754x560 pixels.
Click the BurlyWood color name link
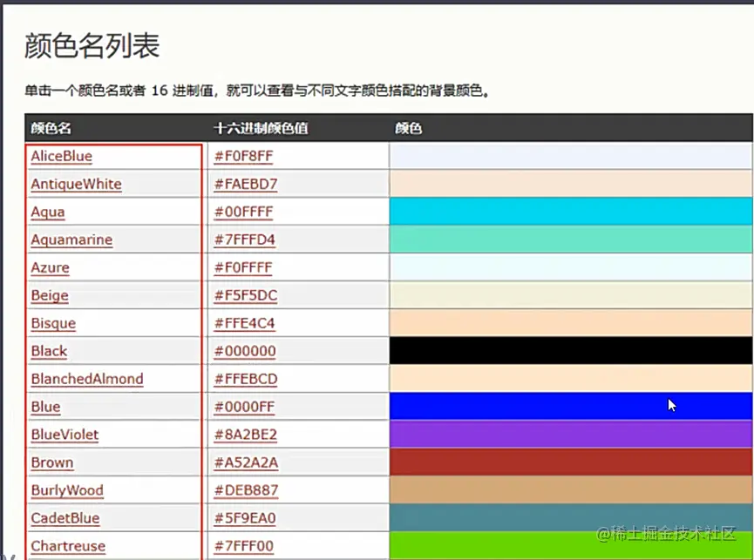pos(67,490)
